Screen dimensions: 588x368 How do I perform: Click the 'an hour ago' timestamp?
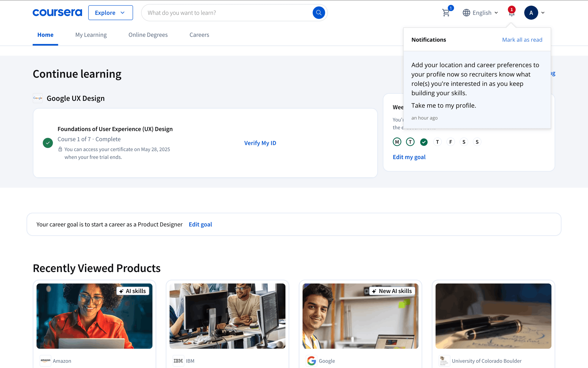pyautogui.click(x=424, y=118)
